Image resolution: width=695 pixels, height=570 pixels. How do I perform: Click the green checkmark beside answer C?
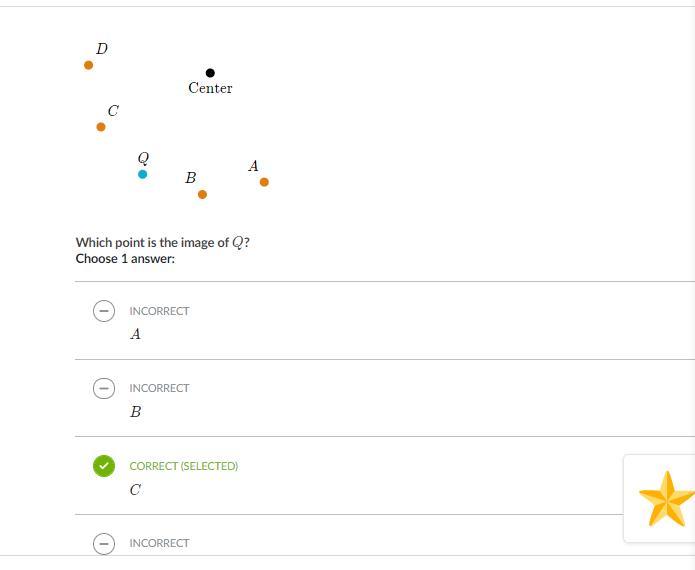103,466
